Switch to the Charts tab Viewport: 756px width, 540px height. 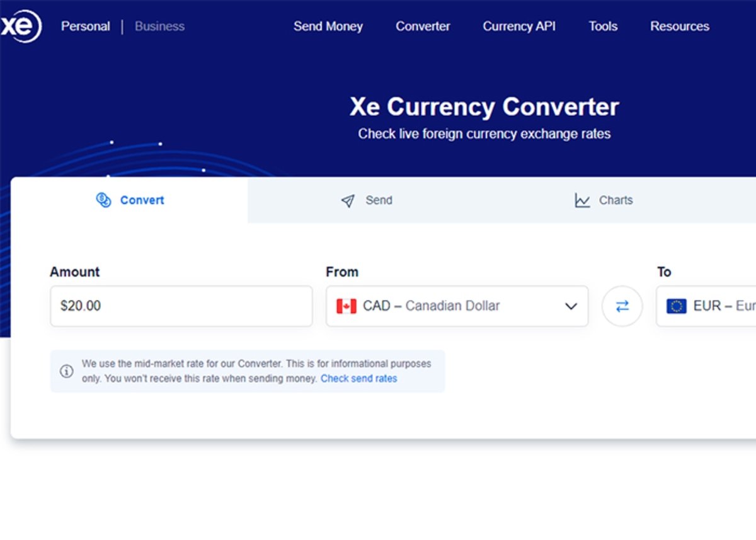point(604,200)
